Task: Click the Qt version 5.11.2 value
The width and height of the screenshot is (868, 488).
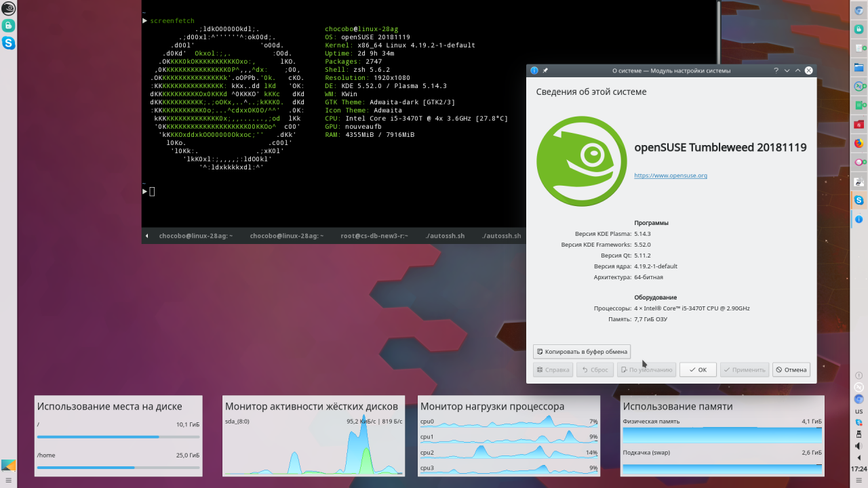Action: click(x=642, y=256)
